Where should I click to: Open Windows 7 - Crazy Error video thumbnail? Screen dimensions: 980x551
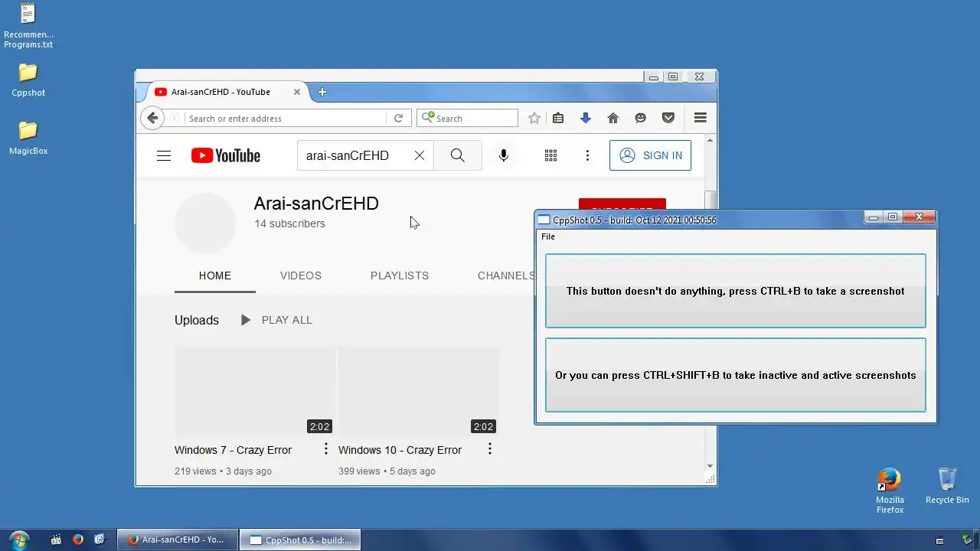[x=255, y=391]
